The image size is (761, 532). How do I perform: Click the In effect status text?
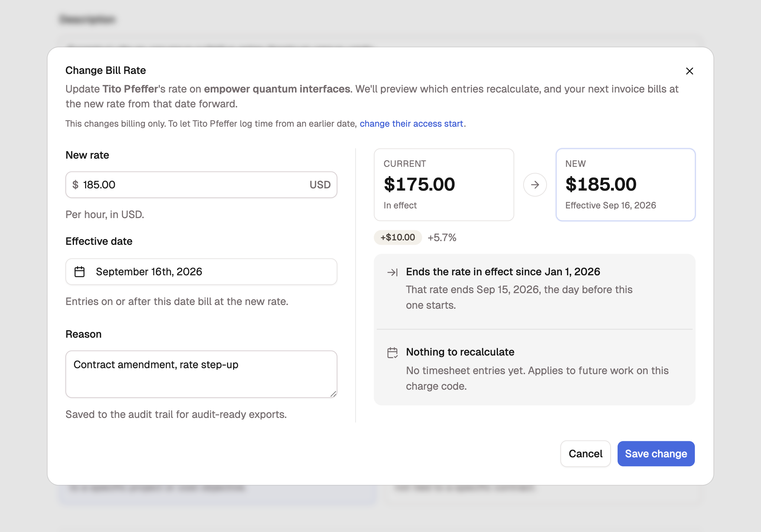point(400,205)
